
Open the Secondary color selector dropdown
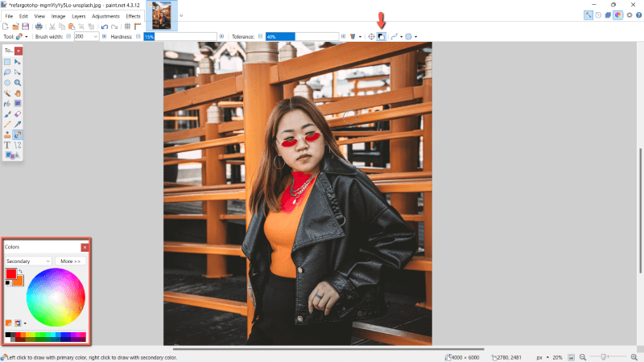(x=28, y=261)
